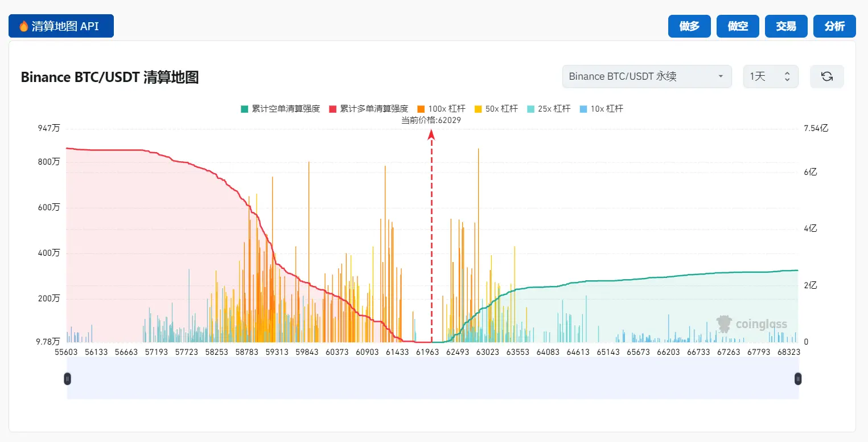This screenshot has height=442, width=868.
Task: Open the Binance BTC/USDT 永续 dropdown
Action: (x=647, y=76)
